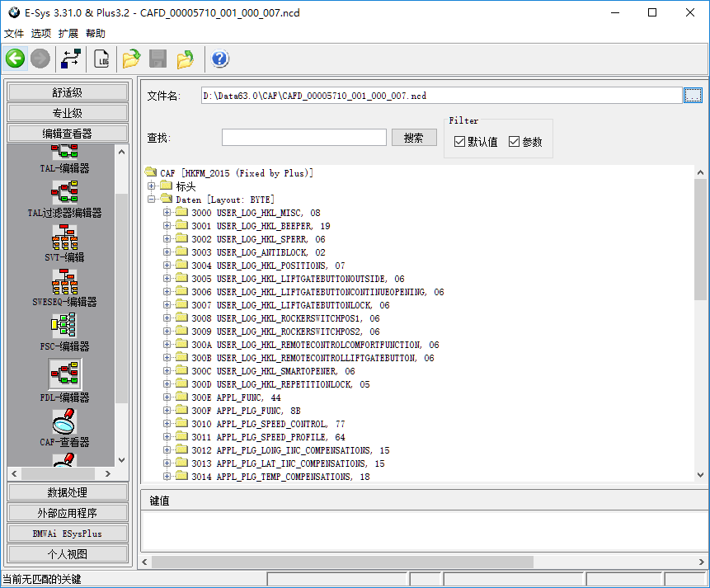The height and width of the screenshot is (588, 710).
Task: Open the 个人视图 section button
Action: (68, 554)
